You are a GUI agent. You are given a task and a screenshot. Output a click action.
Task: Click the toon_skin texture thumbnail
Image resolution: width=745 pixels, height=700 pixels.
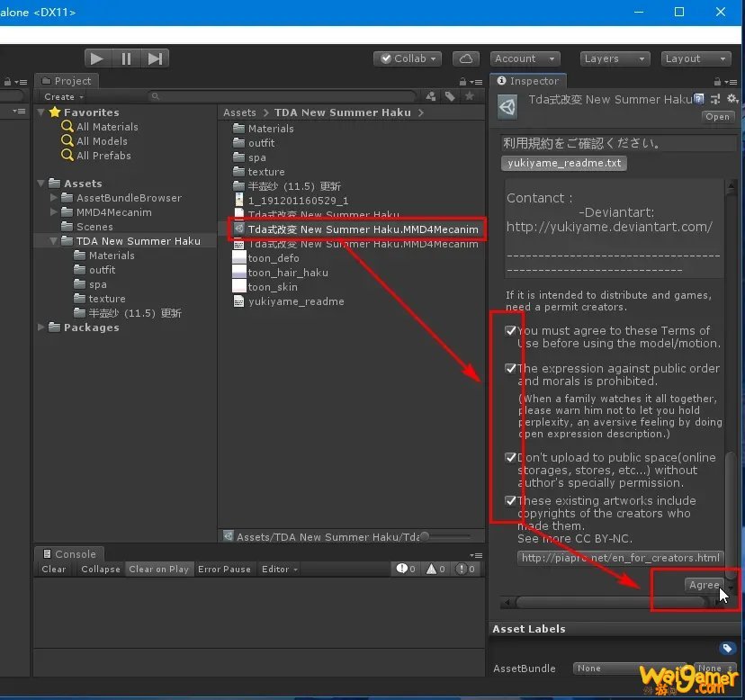point(238,286)
